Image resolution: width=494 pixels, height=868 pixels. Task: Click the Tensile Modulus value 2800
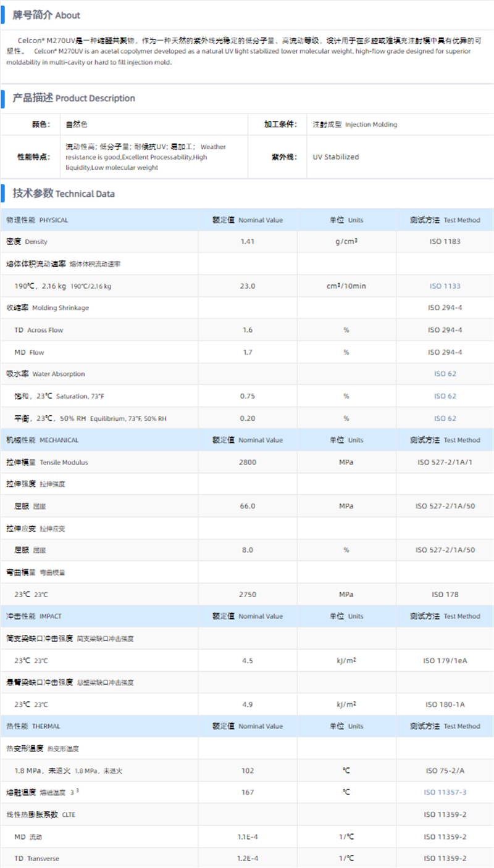pyautogui.click(x=248, y=462)
